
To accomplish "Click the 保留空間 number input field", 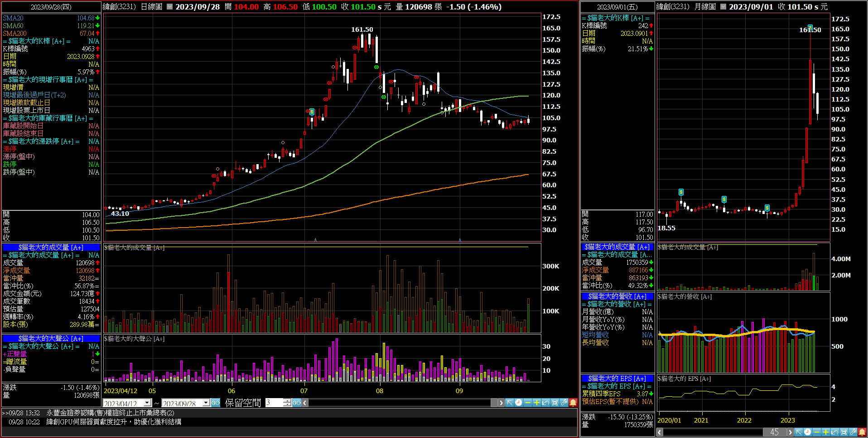I will (274, 403).
